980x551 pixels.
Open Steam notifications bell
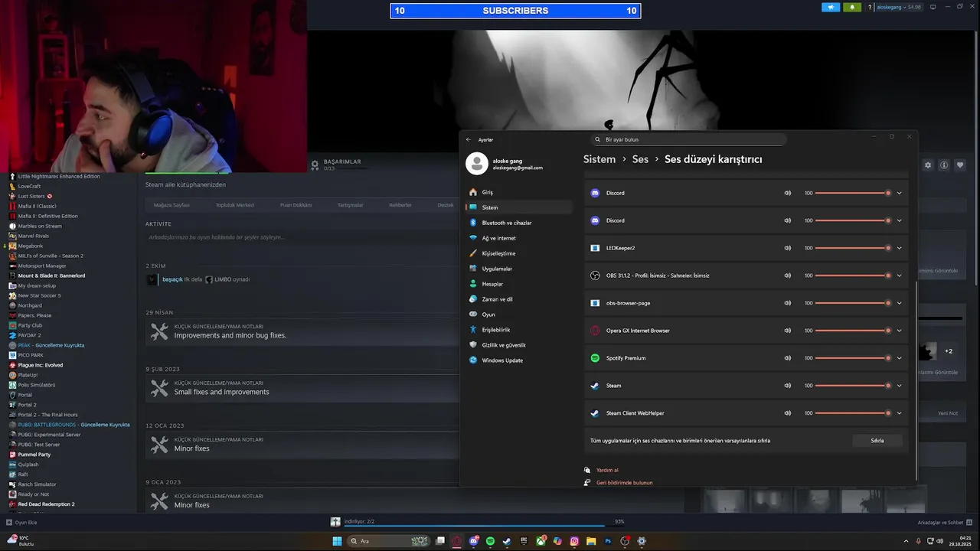coord(852,7)
